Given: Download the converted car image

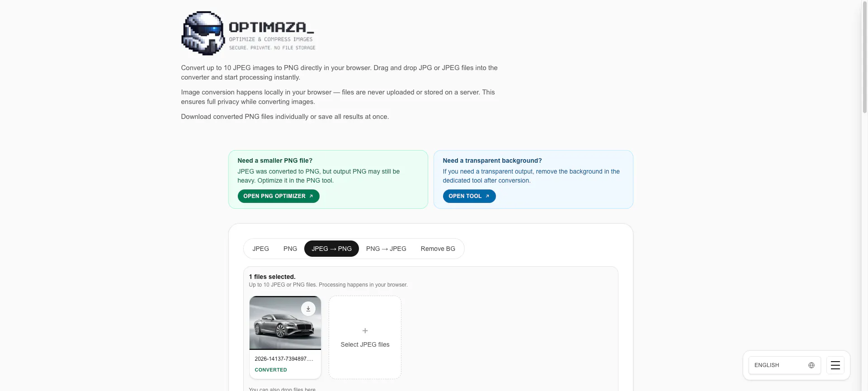Looking at the screenshot, I should pyautogui.click(x=308, y=309).
